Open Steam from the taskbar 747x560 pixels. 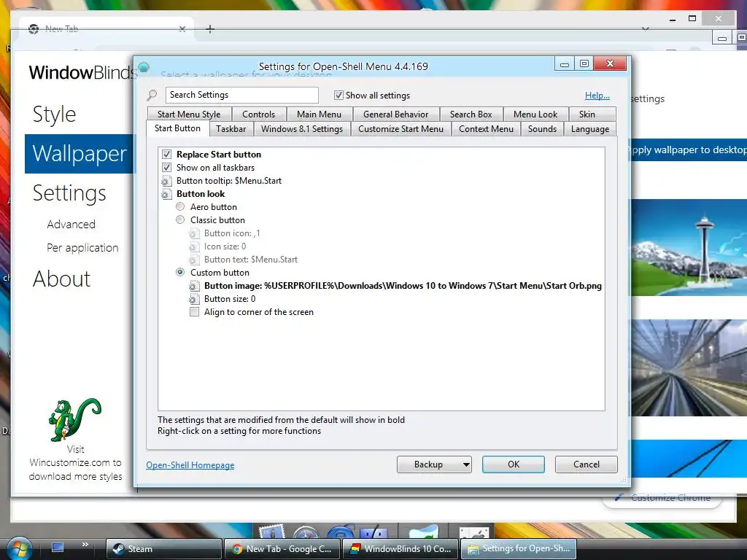pyautogui.click(x=164, y=549)
